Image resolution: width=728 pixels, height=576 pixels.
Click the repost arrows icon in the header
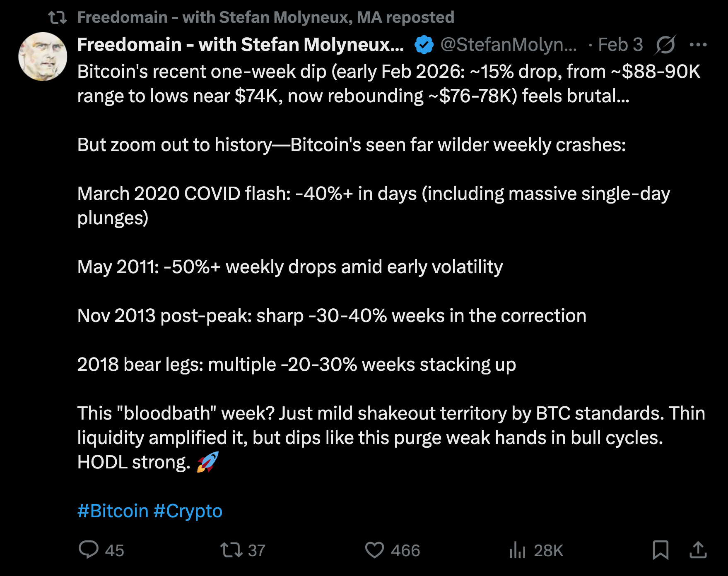(x=58, y=17)
